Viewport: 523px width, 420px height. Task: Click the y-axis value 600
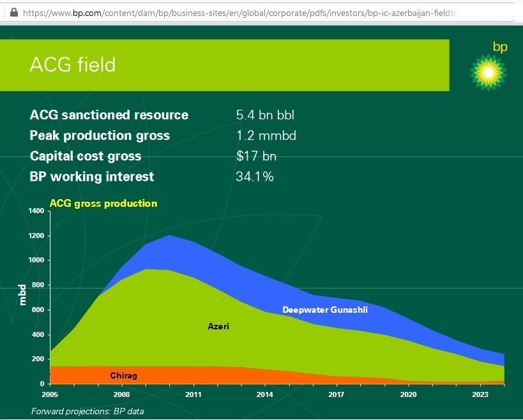point(38,310)
